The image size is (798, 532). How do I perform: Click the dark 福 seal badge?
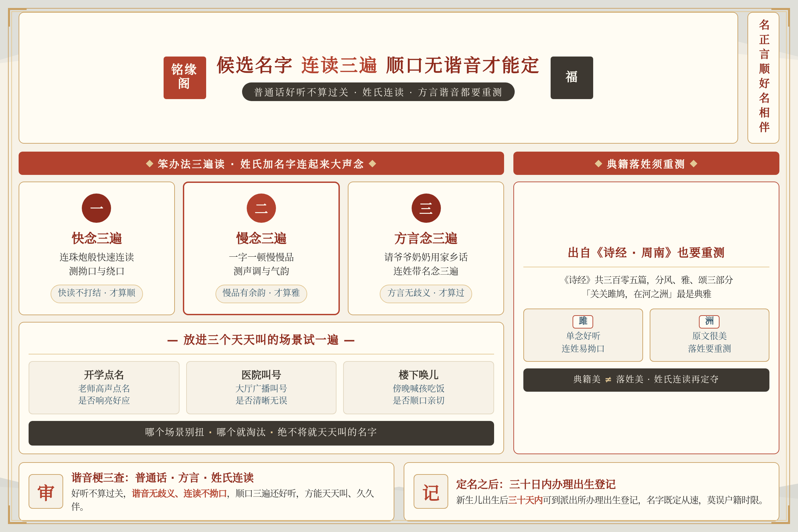tap(572, 78)
